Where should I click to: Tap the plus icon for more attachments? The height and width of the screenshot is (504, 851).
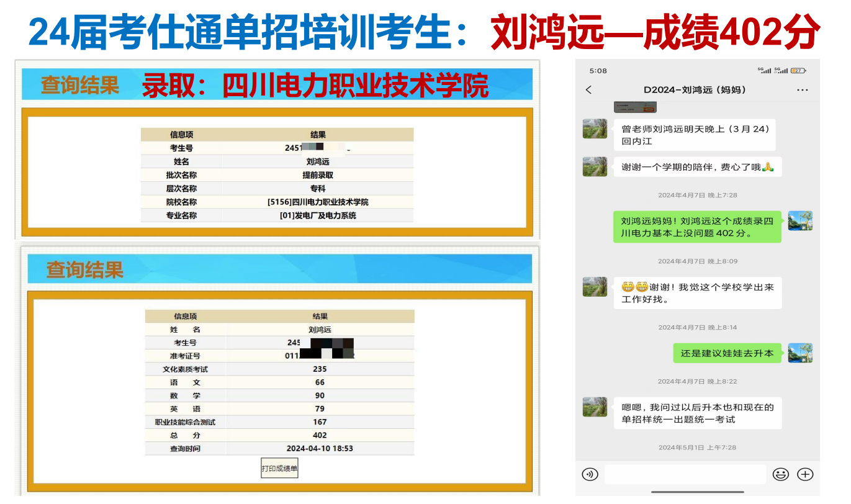805,474
